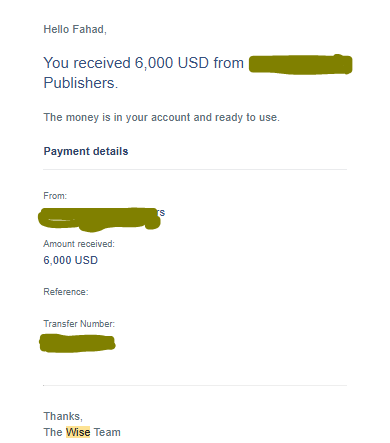Click the 'Reference:' field label
Image resolution: width=390 pixels, height=443 pixels.
[66, 292]
